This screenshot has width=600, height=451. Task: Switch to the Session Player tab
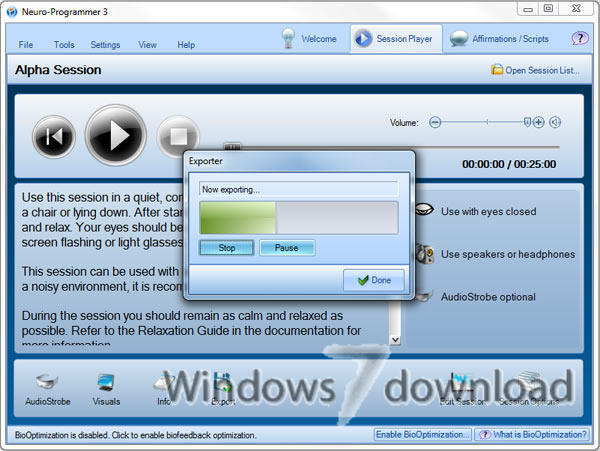coord(396,39)
